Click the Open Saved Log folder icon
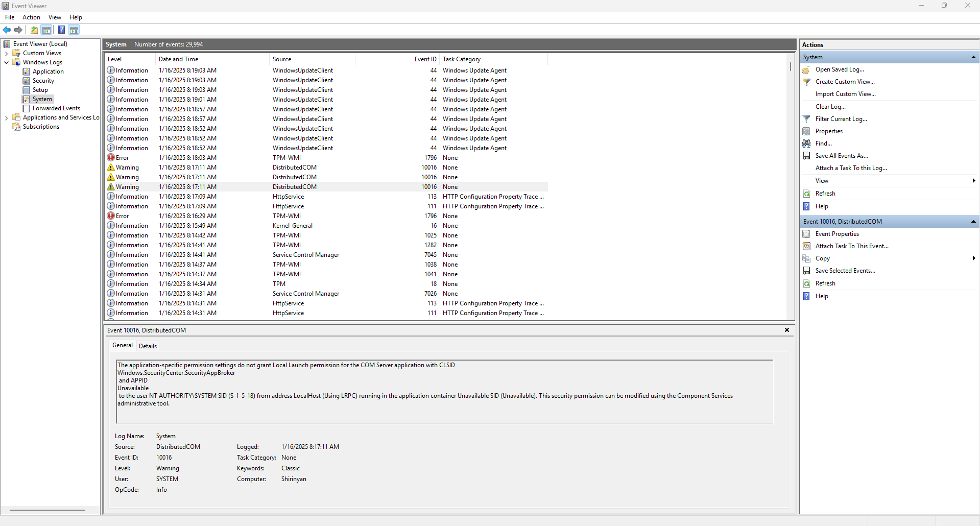Image resolution: width=980 pixels, height=526 pixels. pyautogui.click(x=806, y=70)
